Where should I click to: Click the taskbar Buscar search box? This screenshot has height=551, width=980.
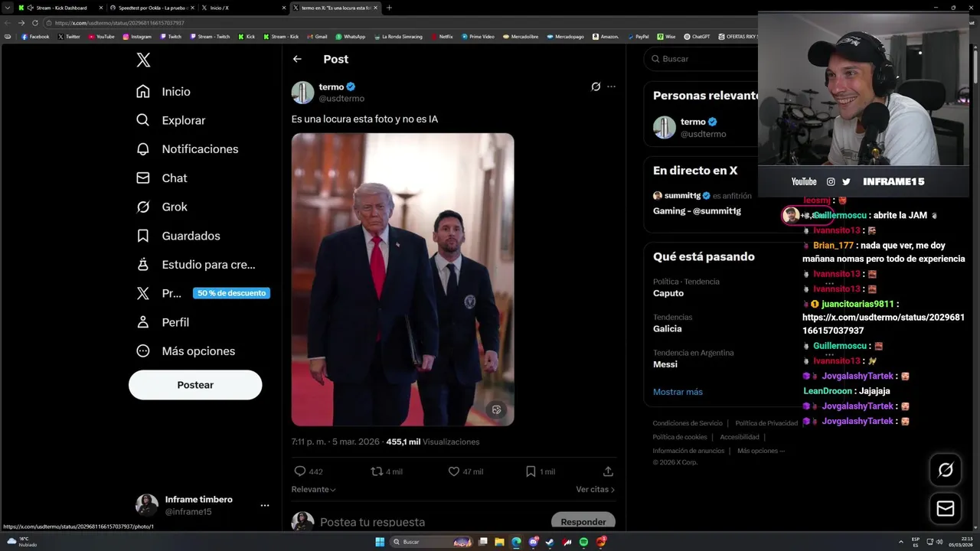[x=431, y=542]
